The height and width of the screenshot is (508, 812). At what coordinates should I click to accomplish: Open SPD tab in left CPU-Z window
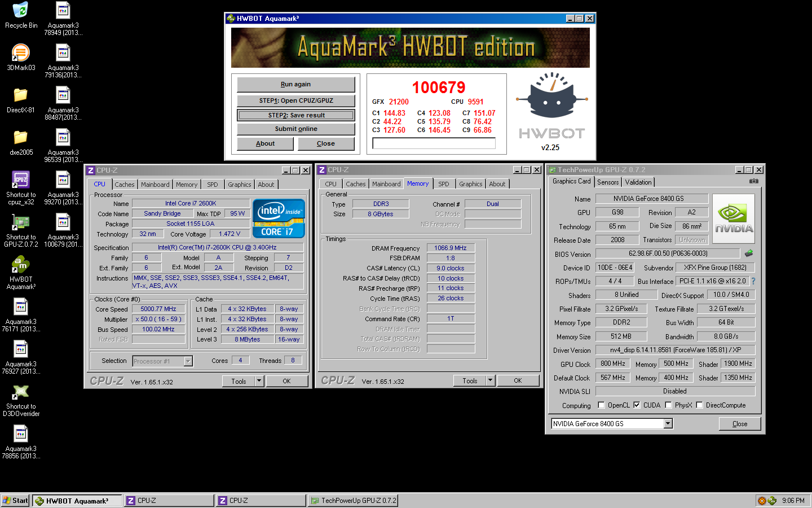(212, 185)
